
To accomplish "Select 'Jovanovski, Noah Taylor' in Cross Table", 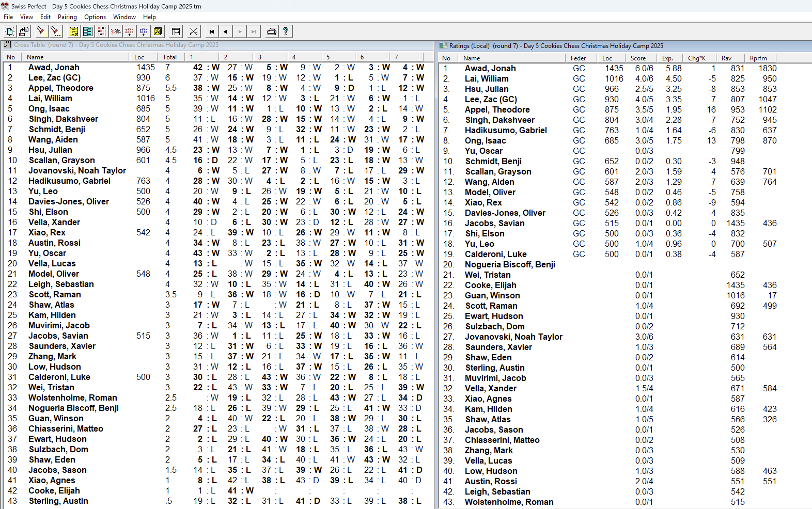I will tap(77, 170).
